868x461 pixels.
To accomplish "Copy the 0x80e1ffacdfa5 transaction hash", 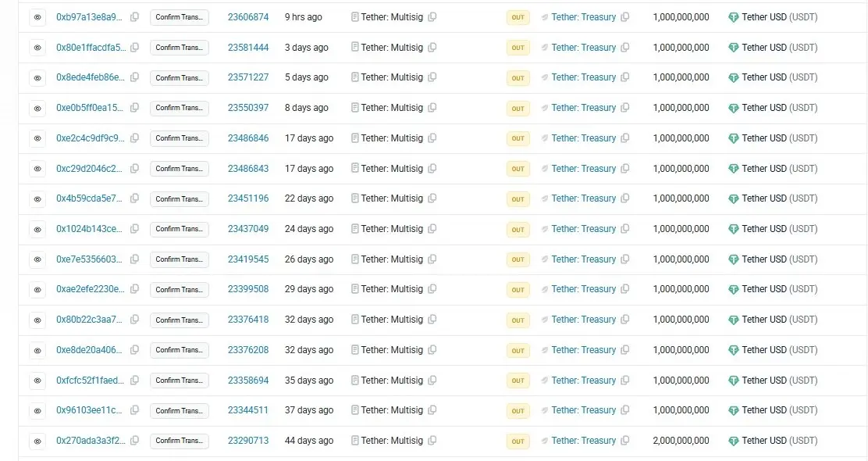I will (x=135, y=48).
